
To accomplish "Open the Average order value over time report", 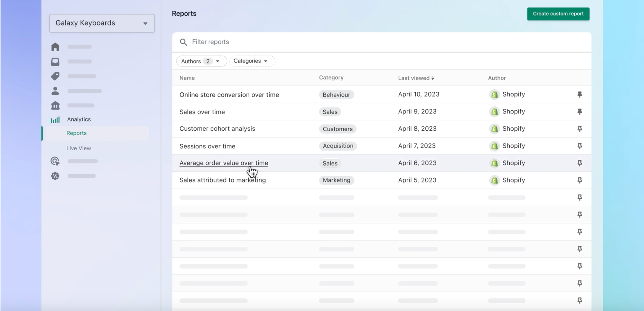I will (223, 163).
